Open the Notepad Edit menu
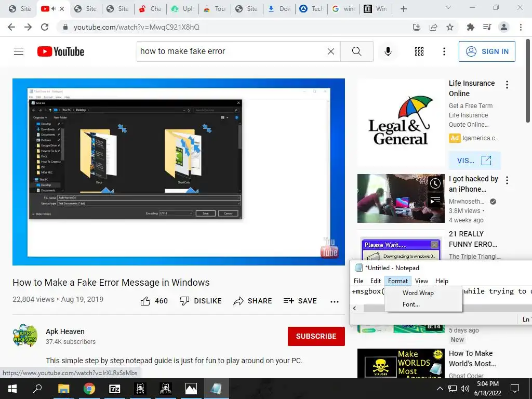 (375, 281)
